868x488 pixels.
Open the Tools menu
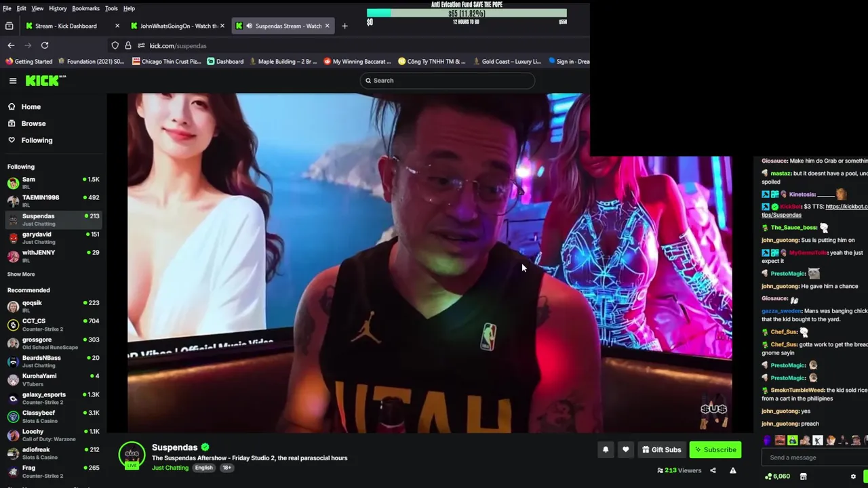click(x=111, y=8)
